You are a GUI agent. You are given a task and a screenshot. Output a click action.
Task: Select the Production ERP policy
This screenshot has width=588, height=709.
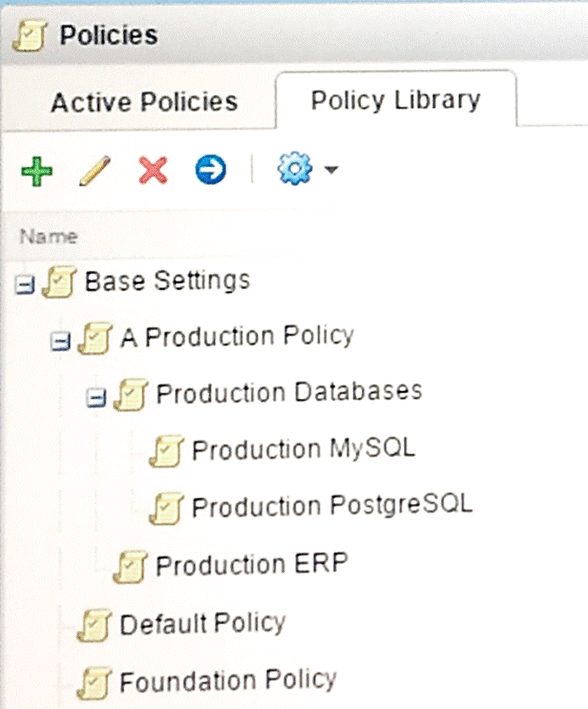click(x=251, y=564)
